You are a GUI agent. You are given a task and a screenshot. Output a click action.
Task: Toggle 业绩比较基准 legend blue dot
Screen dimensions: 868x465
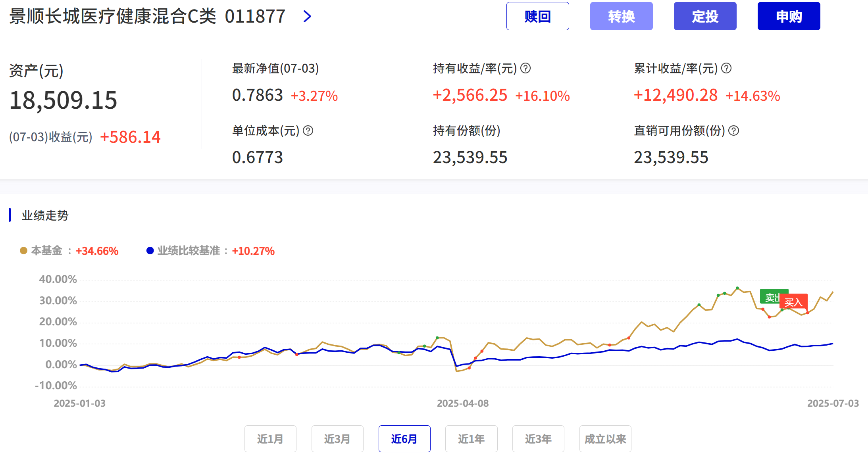(150, 250)
